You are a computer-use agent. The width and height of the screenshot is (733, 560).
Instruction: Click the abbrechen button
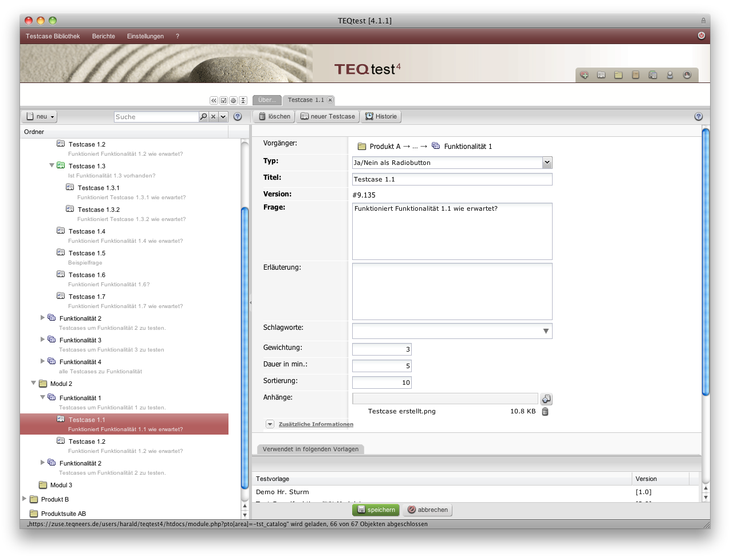click(427, 510)
